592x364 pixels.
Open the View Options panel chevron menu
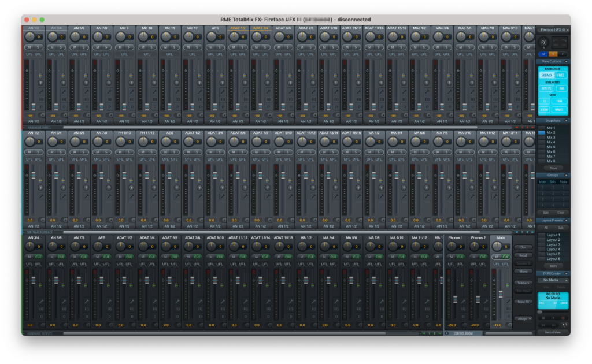(566, 61)
